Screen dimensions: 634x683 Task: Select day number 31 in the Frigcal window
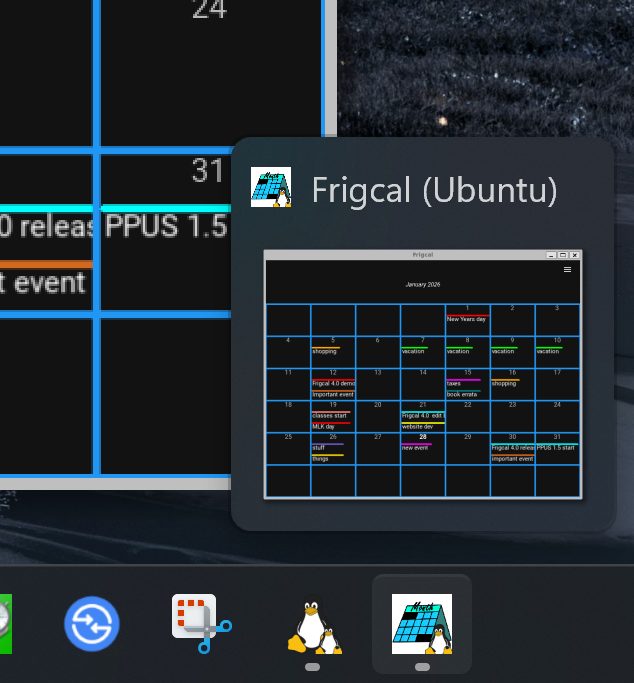pyautogui.click(x=208, y=170)
